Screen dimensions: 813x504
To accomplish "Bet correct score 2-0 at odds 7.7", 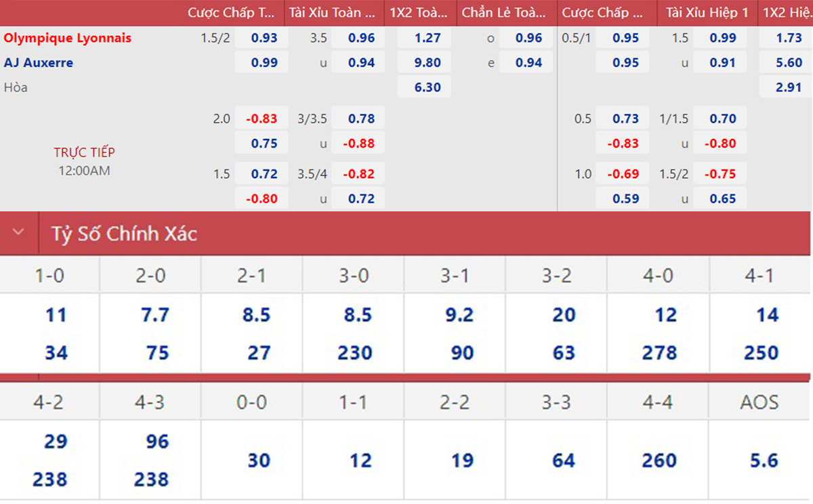I will point(155,315).
